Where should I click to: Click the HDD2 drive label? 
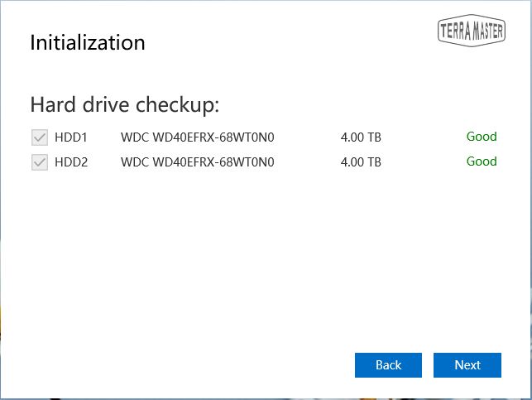click(71, 162)
